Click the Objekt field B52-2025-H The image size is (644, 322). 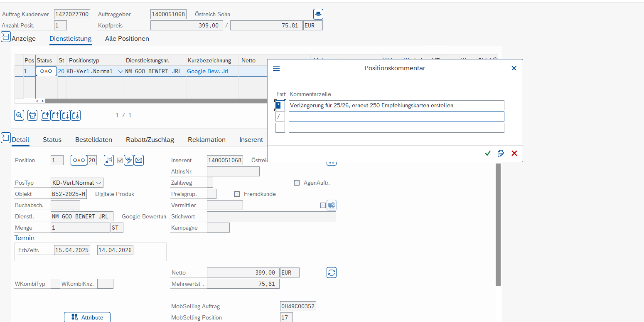pyautogui.click(x=69, y=194)
